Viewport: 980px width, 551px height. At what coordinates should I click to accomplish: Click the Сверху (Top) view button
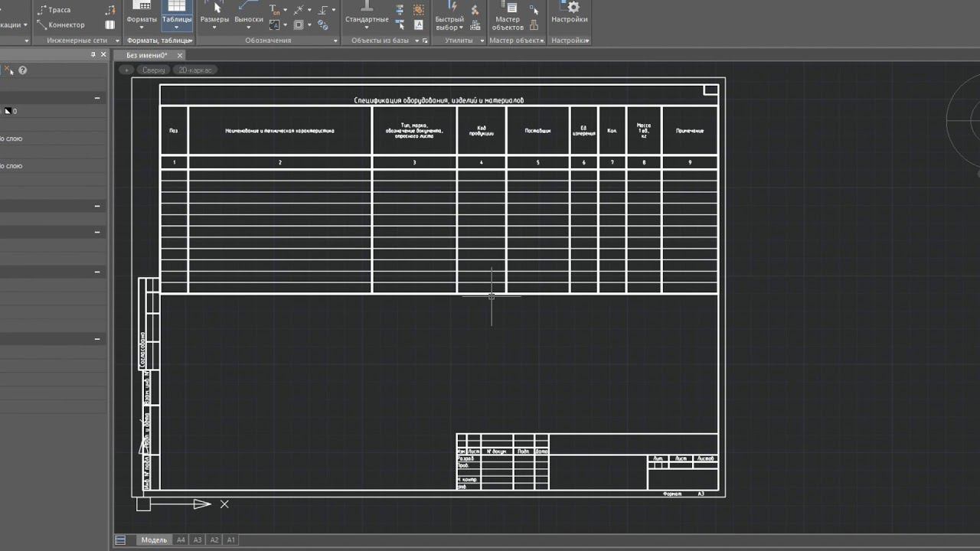click(153, 70)
